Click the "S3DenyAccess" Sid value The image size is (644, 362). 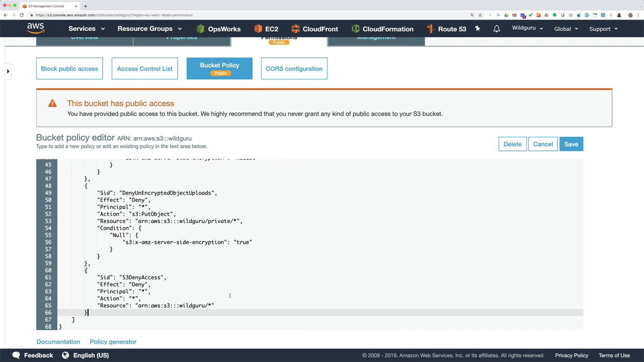pos(141,278)
